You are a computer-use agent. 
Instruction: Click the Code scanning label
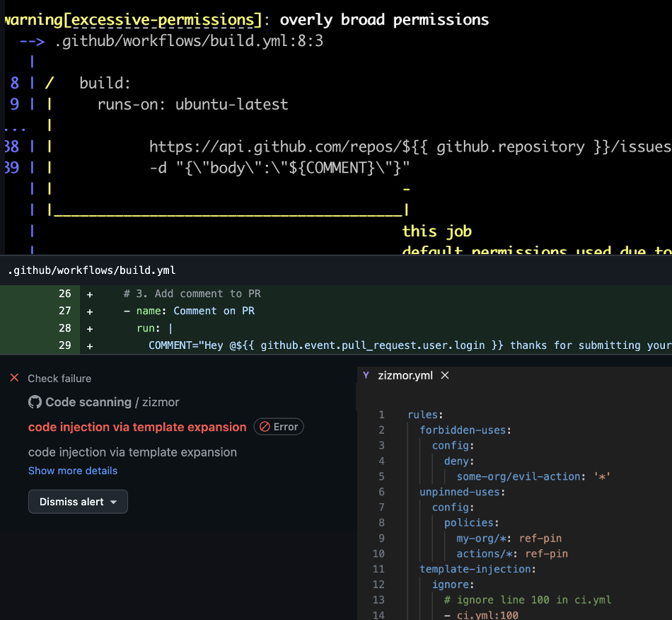tap(88, 402)
